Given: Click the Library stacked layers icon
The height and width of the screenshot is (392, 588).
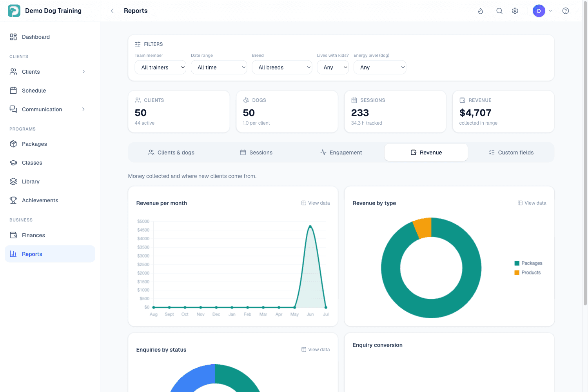Looking at the screenshot, I should [x=13, y=181].
